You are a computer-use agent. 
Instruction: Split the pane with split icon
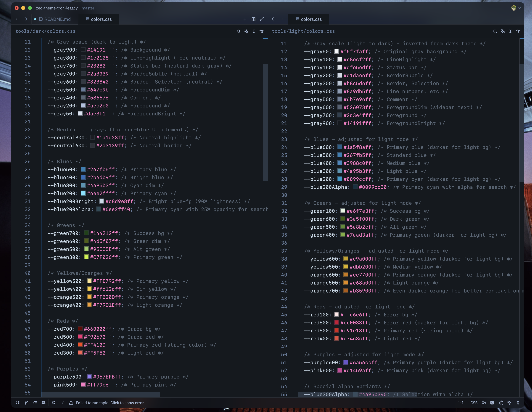pos(254,19)
